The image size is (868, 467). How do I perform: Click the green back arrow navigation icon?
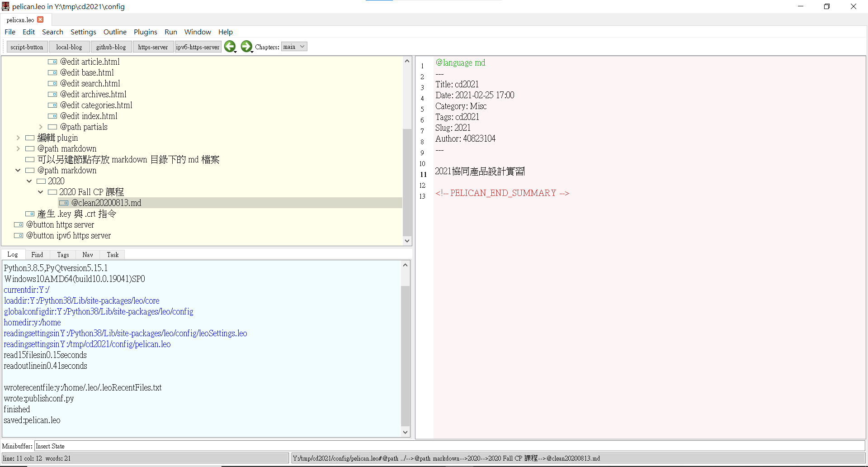pyautogui.click(x=230, y=47)
